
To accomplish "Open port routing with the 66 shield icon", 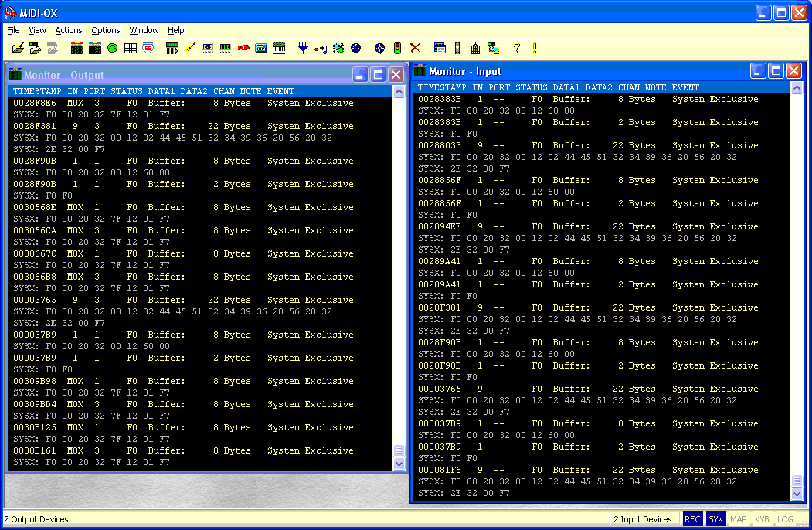I will (x=148, y=48).
